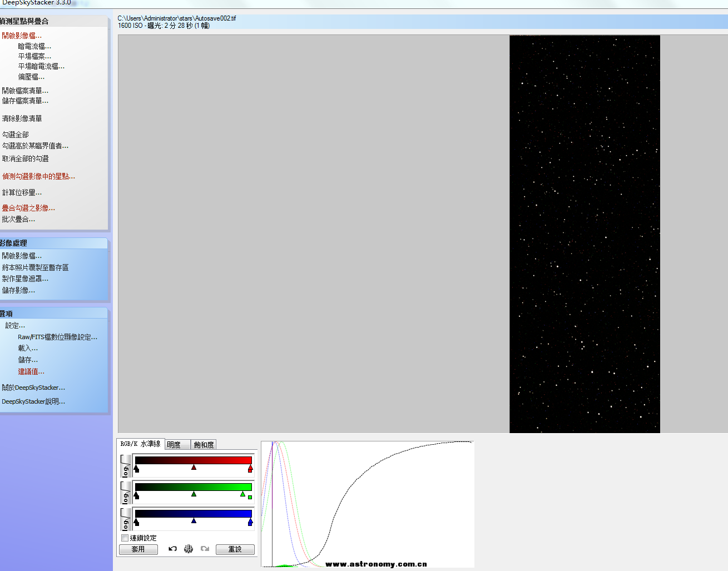Select the red channel midtone slider marker
Image resolution: width=728 pixels, height=571 pixels.
194,468
